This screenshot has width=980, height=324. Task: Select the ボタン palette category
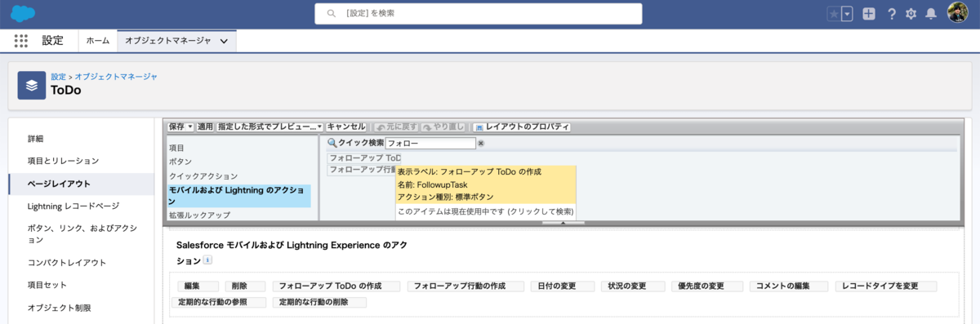180,162
